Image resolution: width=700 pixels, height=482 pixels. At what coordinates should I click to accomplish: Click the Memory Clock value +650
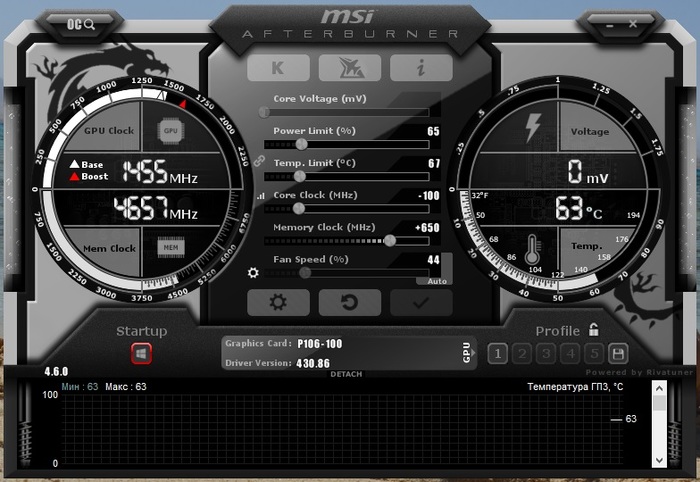tap(427, 228)
